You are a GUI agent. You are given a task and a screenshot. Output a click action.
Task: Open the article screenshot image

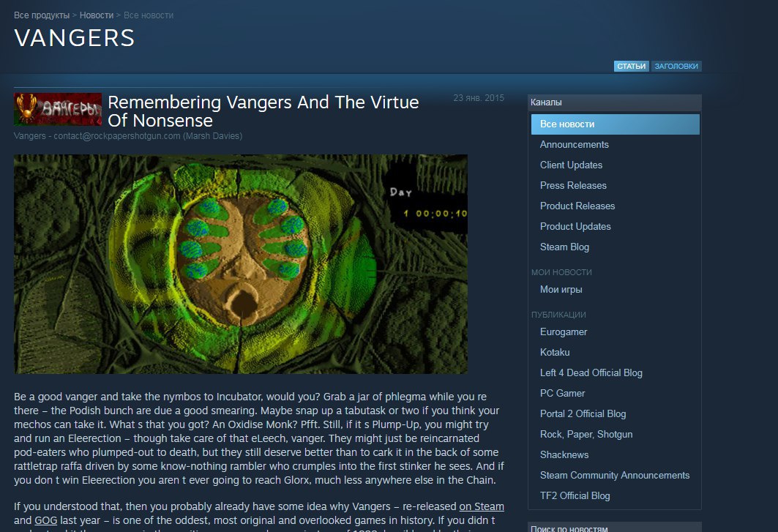click(241, 264)
